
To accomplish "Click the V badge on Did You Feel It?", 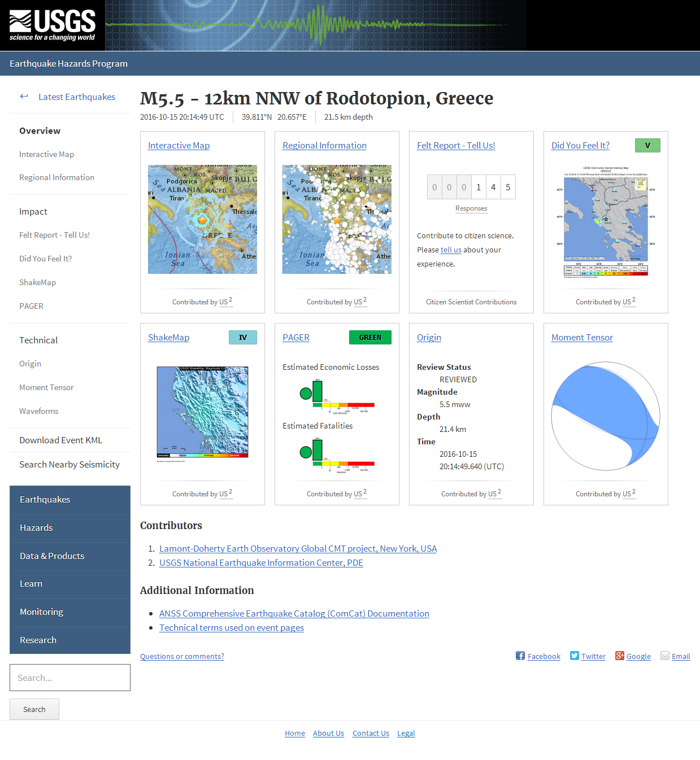I will 647,145.
